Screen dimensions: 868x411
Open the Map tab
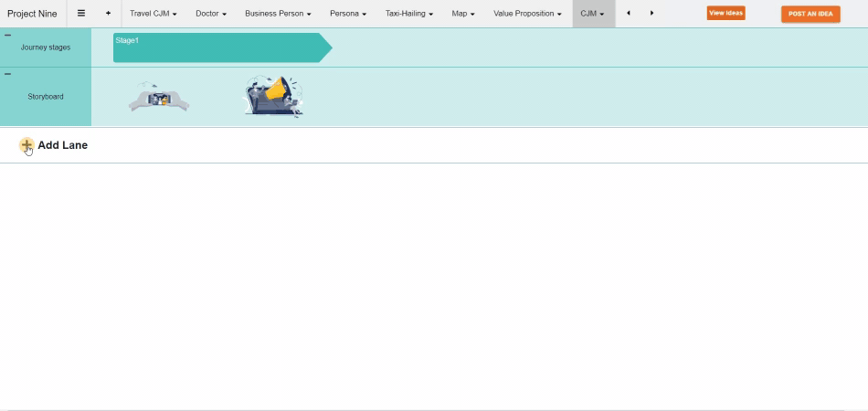tap(462, 14)
